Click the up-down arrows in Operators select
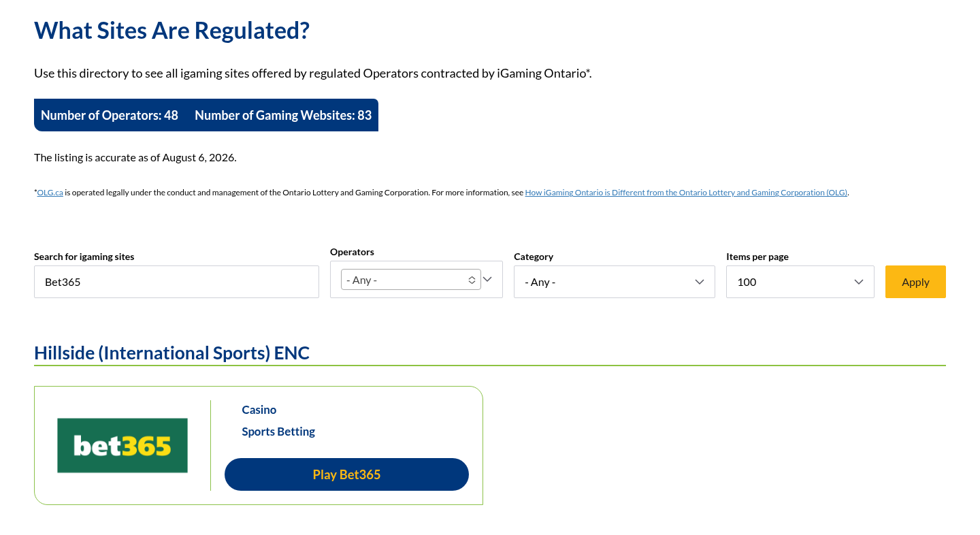The width and height of the screenshot is (980, 535). [x=472, y=280]
